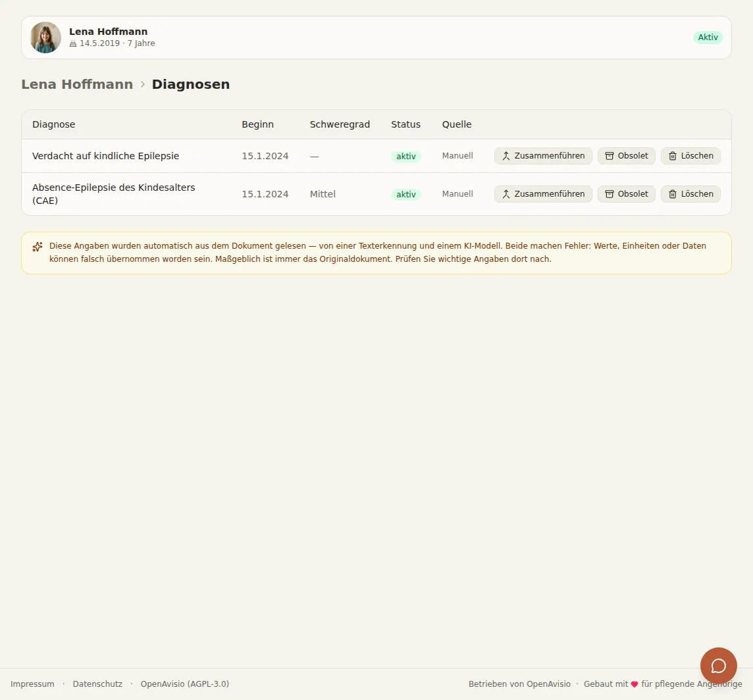753x700 pixels.
Task: Click the aktiv status of Verdacht row
Action: click(x=406, y=157)
